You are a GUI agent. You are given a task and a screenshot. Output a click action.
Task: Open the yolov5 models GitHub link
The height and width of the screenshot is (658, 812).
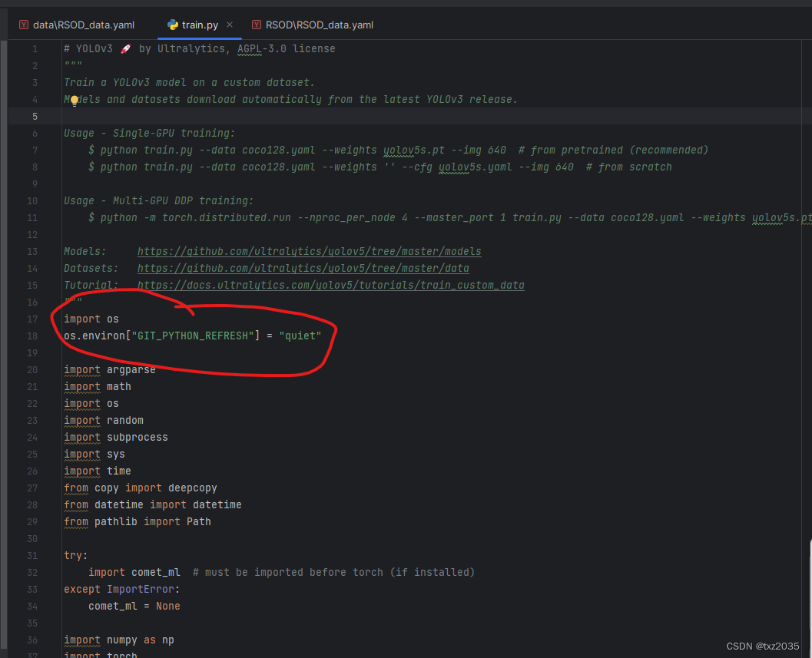[309, 251]
